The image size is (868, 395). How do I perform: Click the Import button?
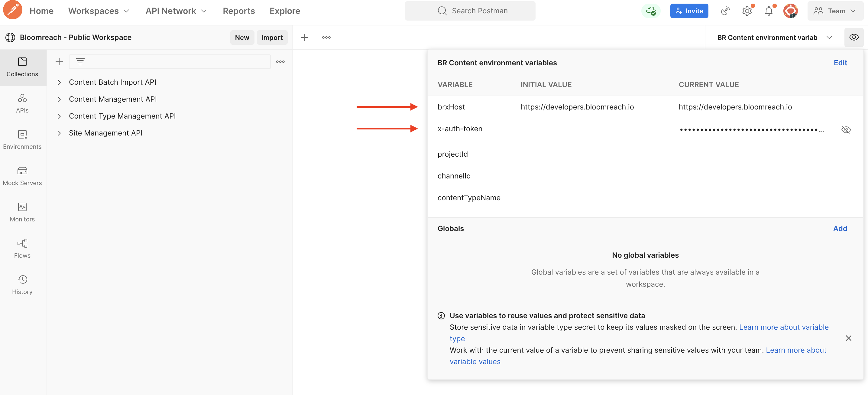pos(272,38)
